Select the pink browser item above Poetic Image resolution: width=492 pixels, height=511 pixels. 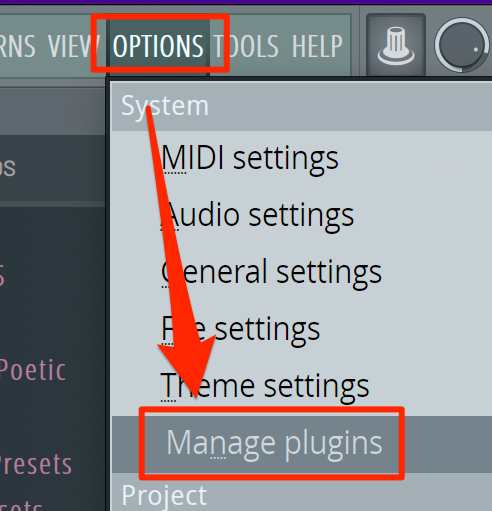pos(3,275)
